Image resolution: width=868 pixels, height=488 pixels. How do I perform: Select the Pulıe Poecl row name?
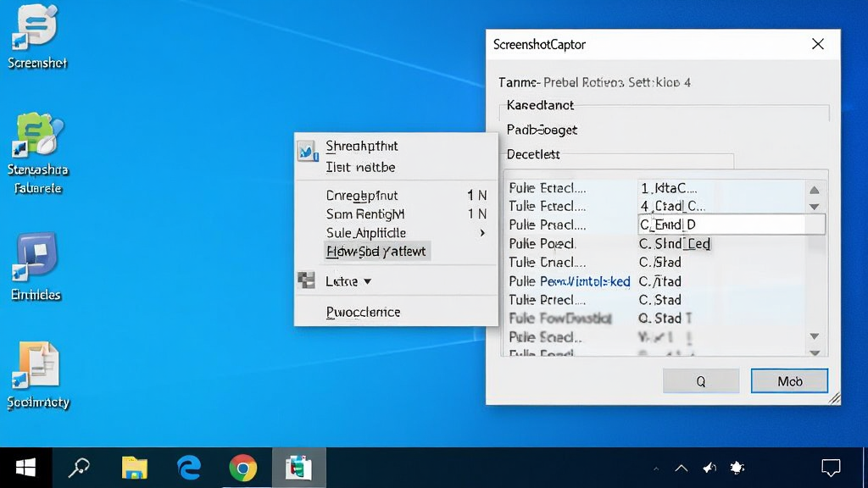[x=542, y=244]
